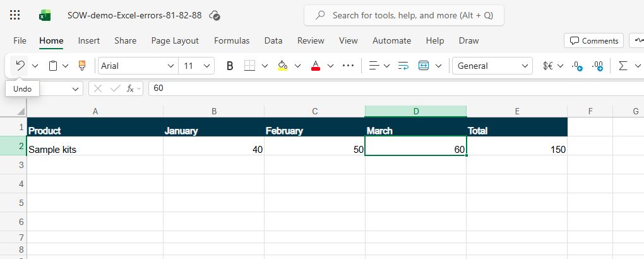
Task: Click the Comments button
Action: point(594,40)
